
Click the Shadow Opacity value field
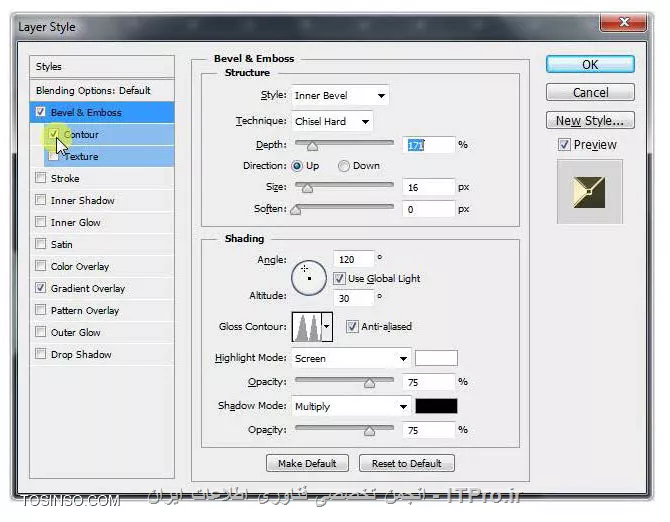[428, 430]
